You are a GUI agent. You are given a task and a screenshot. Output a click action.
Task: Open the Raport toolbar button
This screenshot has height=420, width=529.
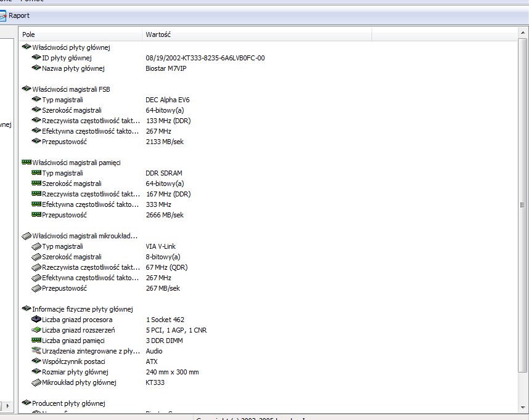15,15
